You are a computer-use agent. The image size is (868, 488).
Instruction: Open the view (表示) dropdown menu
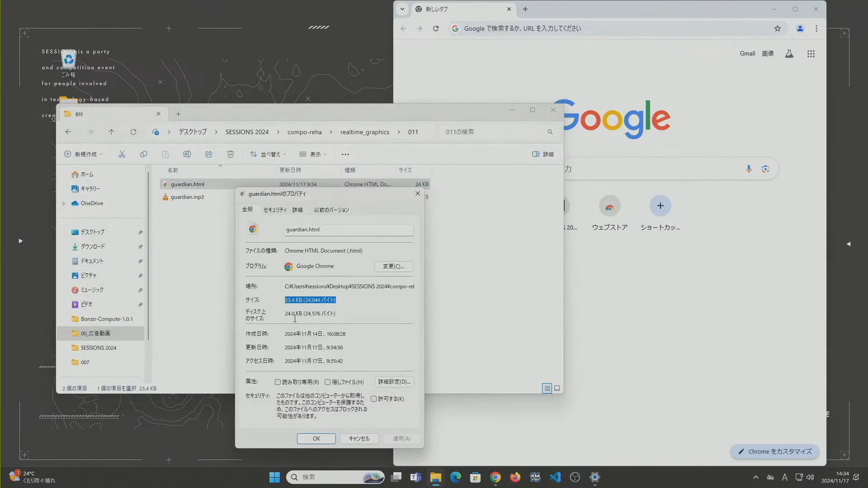pos(313,155)
